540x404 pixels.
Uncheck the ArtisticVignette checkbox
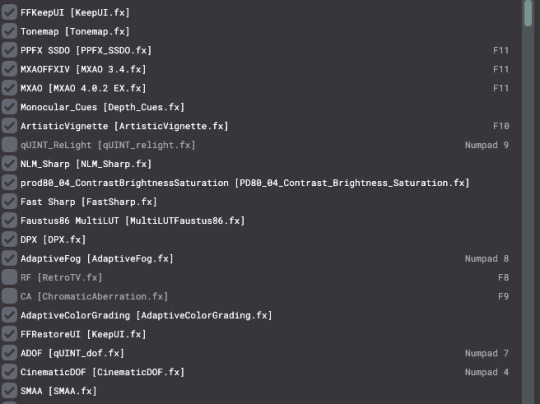pos(9,126)
